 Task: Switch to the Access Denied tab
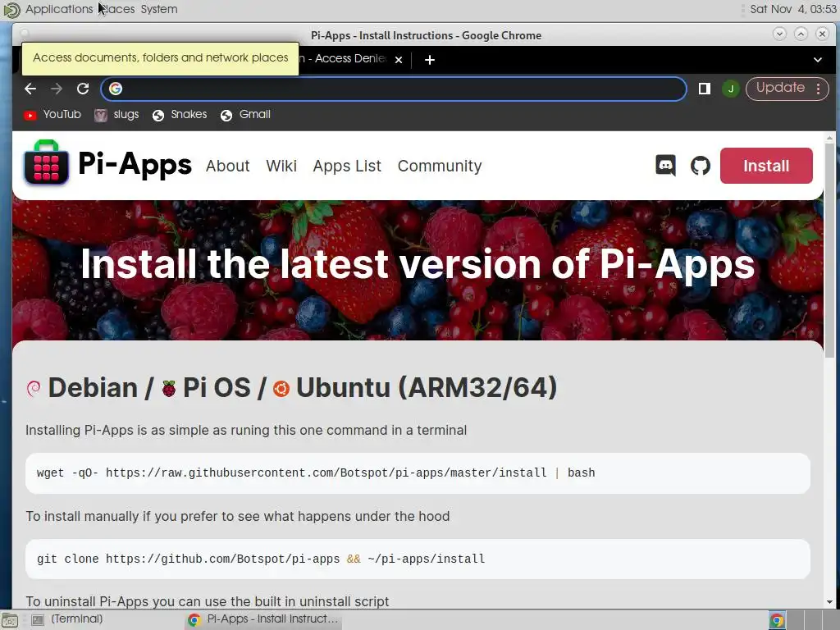(x=343, y=58)
